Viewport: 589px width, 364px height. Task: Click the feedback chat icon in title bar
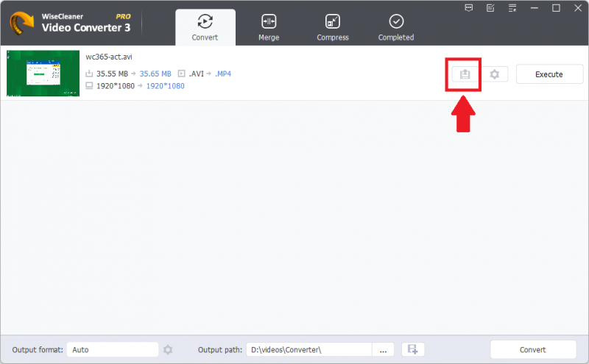click(x=468, y=8)
